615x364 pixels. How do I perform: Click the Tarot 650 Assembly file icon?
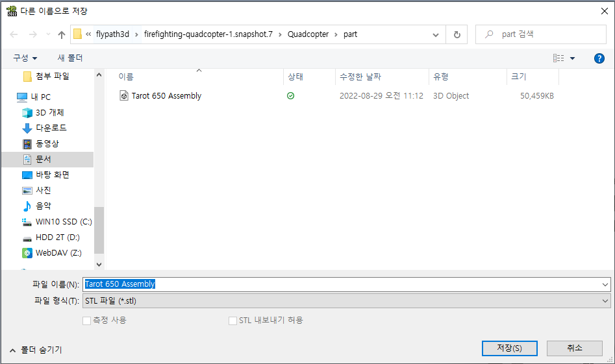point(124,95)
